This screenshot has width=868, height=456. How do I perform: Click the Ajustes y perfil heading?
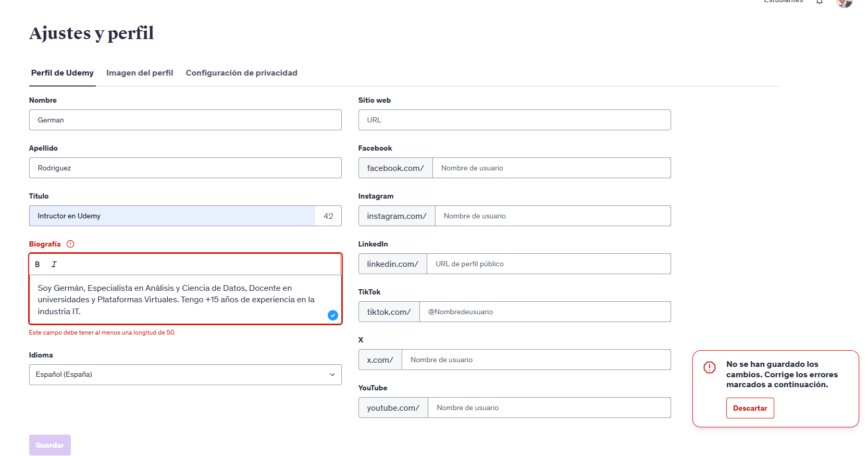92,33
